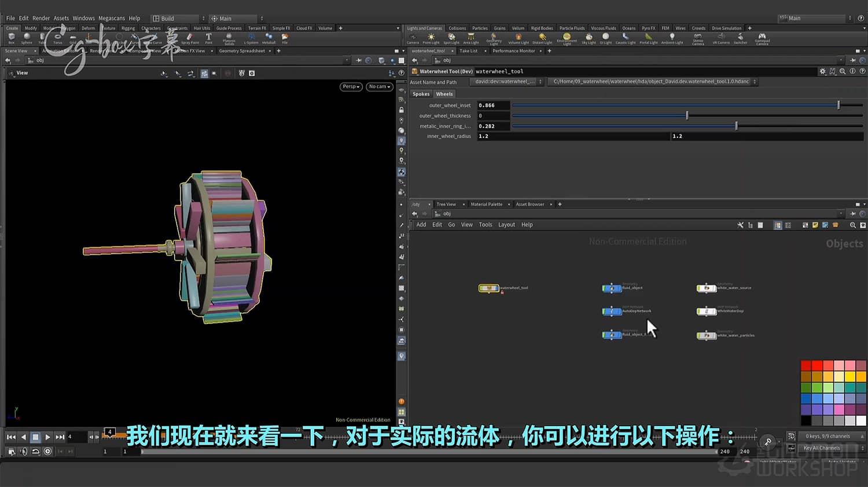Screen dimensions: 868x487
Task: Add a Camera from the shelf
Action: point(413,38)
